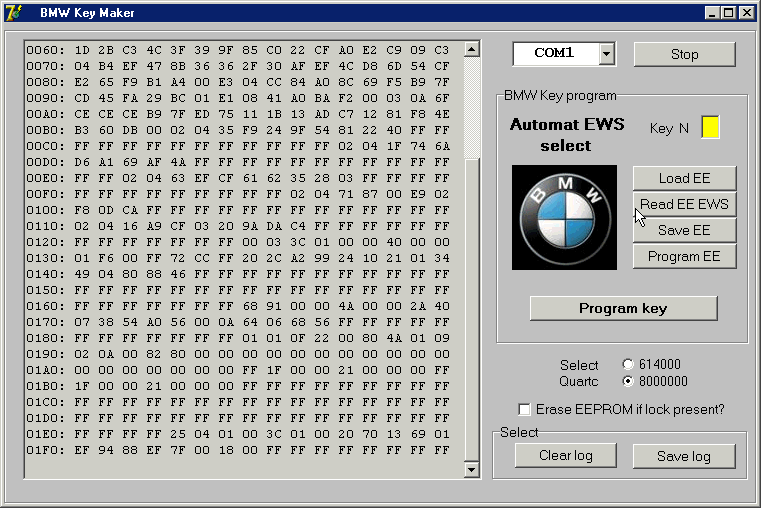Minimize the BMW Key Maker window
Screen dimensions: 761x508
tap(712, 13)
